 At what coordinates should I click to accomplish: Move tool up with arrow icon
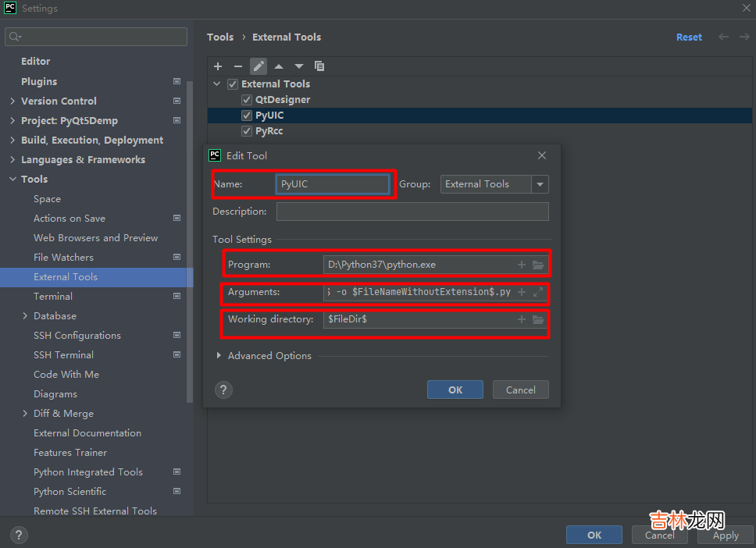(279, 66)
